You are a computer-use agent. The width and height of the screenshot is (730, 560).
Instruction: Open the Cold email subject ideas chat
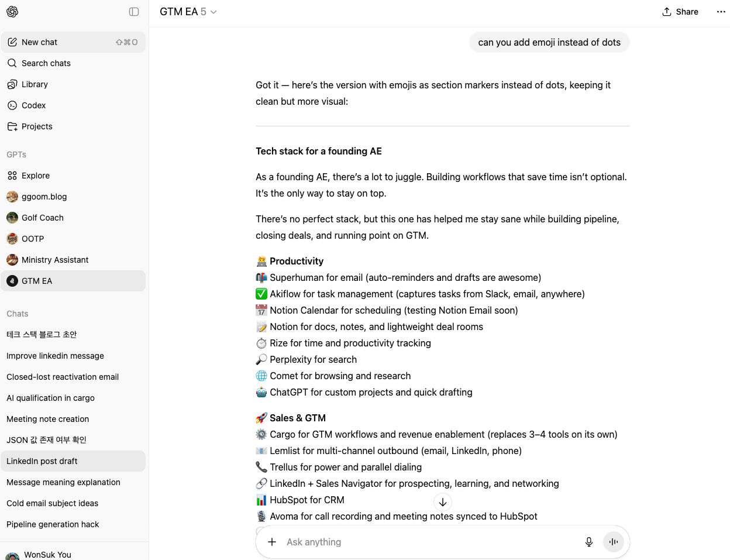[x=52, y=503]
